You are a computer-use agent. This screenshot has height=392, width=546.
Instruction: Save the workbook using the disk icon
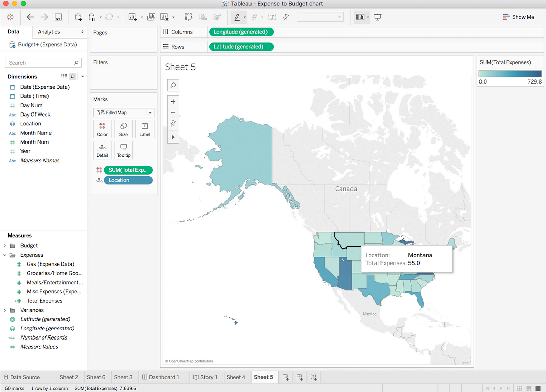[x=58, y=17]
